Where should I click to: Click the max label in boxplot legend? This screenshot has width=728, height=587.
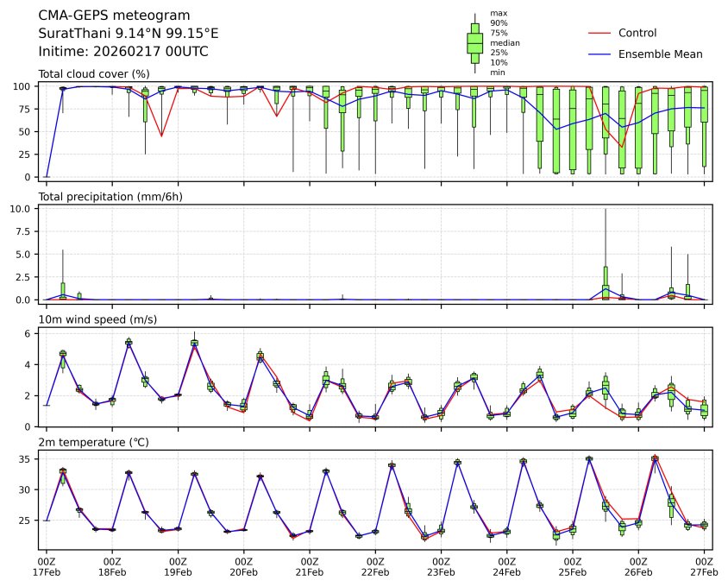(498, 13)
